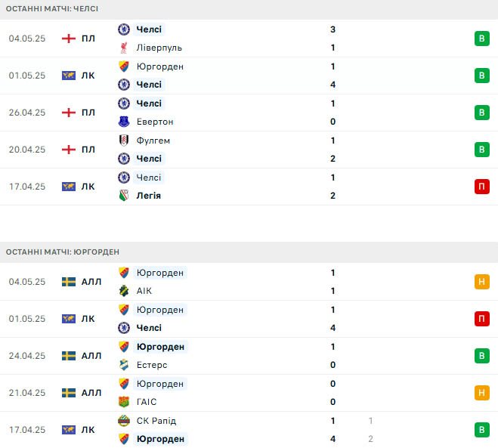Click the Останні матчі: Юргорден section header
The image size is (498, 448).
[249, 252]
